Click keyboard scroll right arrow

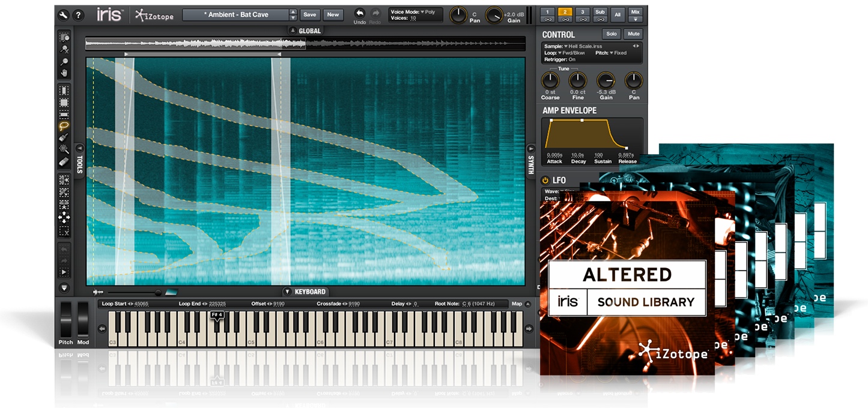click(x=529, y=328)
